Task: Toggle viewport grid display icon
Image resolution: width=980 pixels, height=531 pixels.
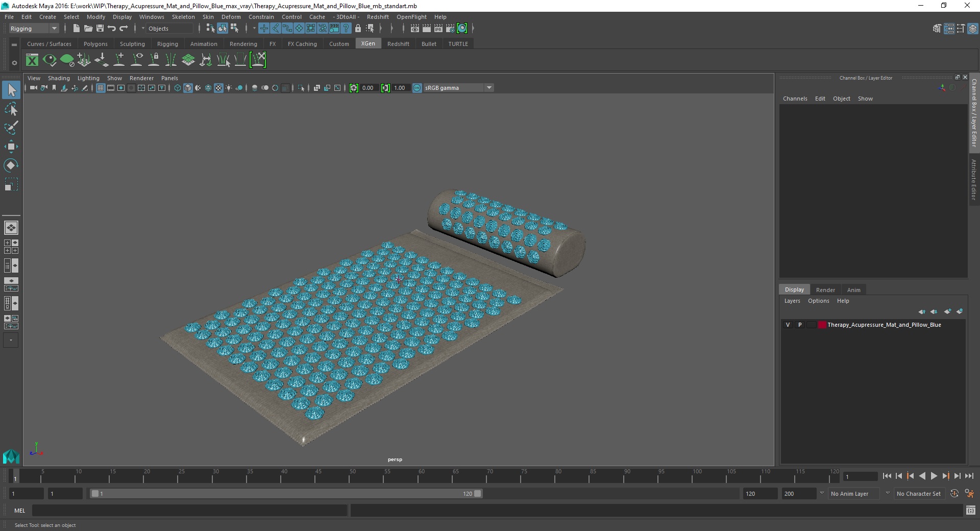Action: pyautogui.click(x=101, y=88)
